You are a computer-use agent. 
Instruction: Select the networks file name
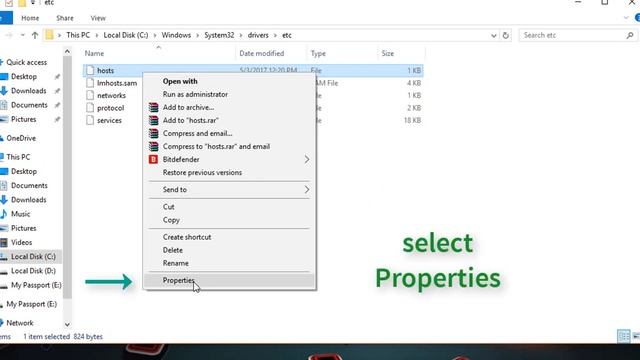click(111, 96)
